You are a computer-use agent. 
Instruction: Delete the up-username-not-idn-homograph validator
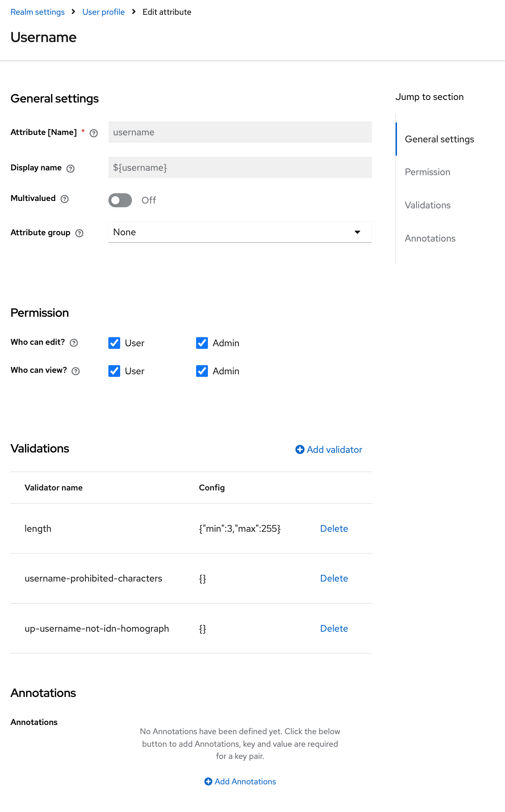334,628
